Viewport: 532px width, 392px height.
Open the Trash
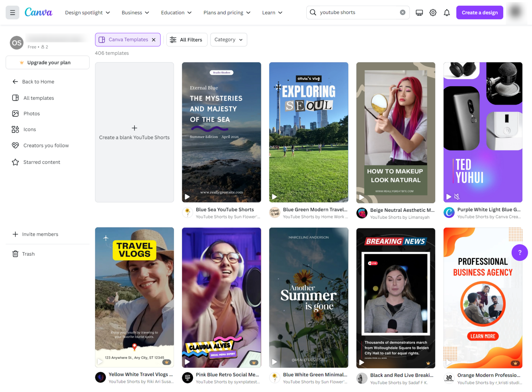point(28,254)
